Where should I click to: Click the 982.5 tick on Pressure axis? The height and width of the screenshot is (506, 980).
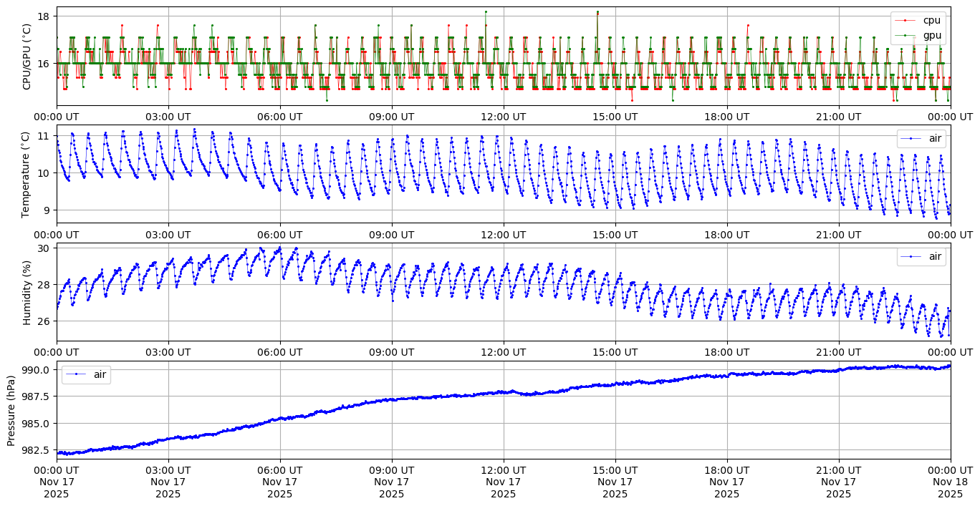(36, 450)
